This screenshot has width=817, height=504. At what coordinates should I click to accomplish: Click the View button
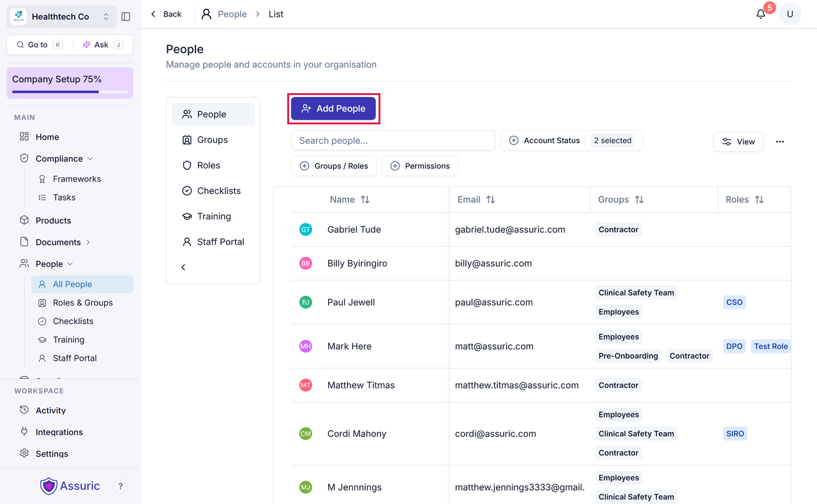pyautogui.click(x=738, y=142)
